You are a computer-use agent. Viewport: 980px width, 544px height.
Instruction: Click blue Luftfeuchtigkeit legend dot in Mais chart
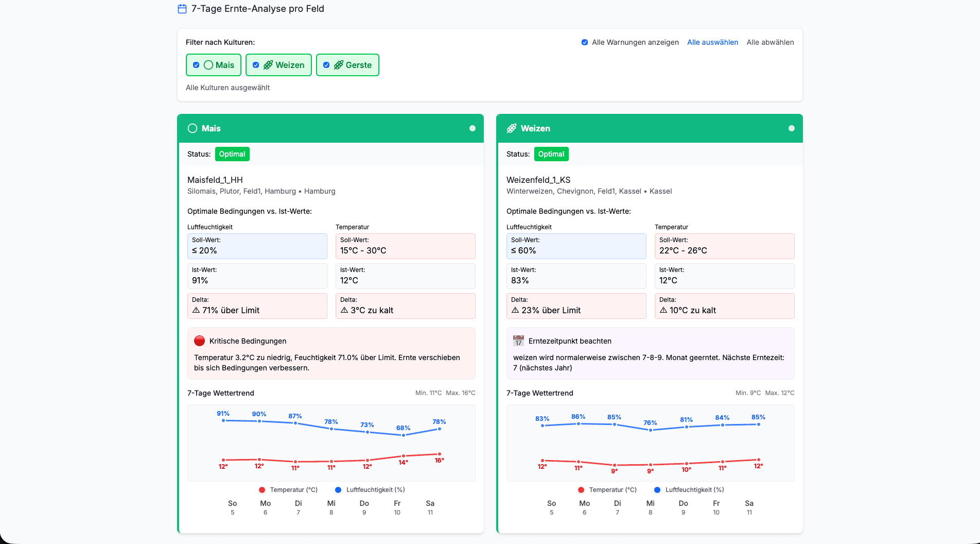click(x=338, y=490)
